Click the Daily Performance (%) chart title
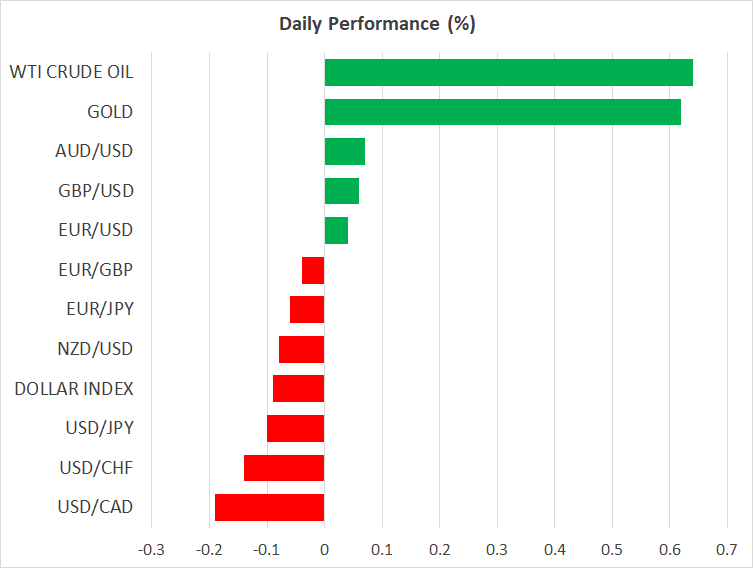753x568 pixels. coord(376,24)
